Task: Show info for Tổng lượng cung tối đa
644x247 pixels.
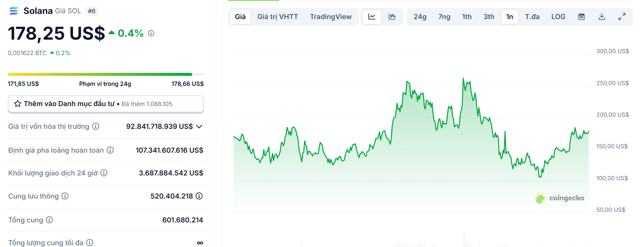Action: pyautogui.click(x=90, y=243)
